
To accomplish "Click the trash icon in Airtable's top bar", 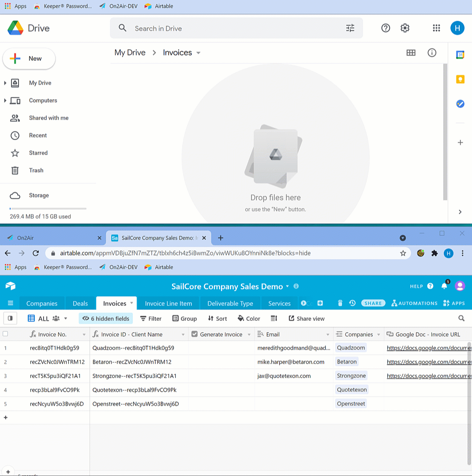I will point(340,303).
